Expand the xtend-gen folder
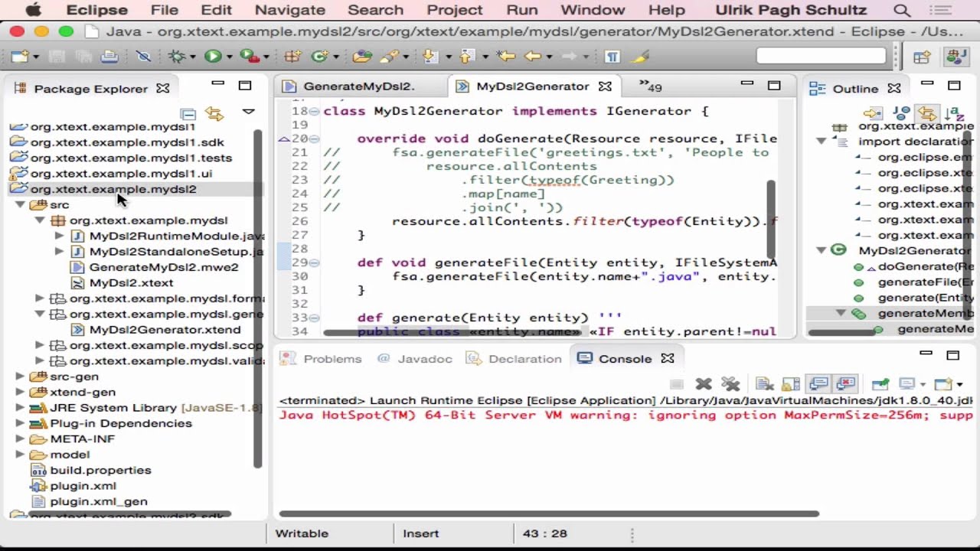This screenshot has height=551, width=980. [x=21, y=393]
